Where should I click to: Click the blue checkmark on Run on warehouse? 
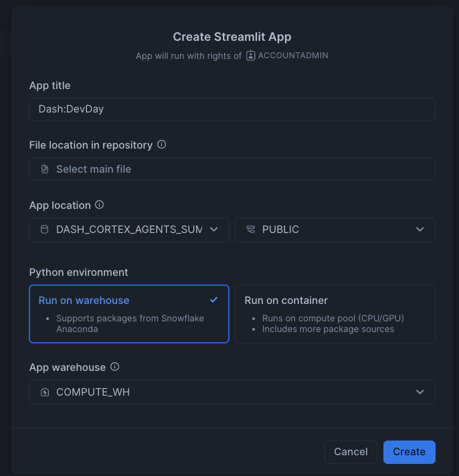(x=214, y=300)
